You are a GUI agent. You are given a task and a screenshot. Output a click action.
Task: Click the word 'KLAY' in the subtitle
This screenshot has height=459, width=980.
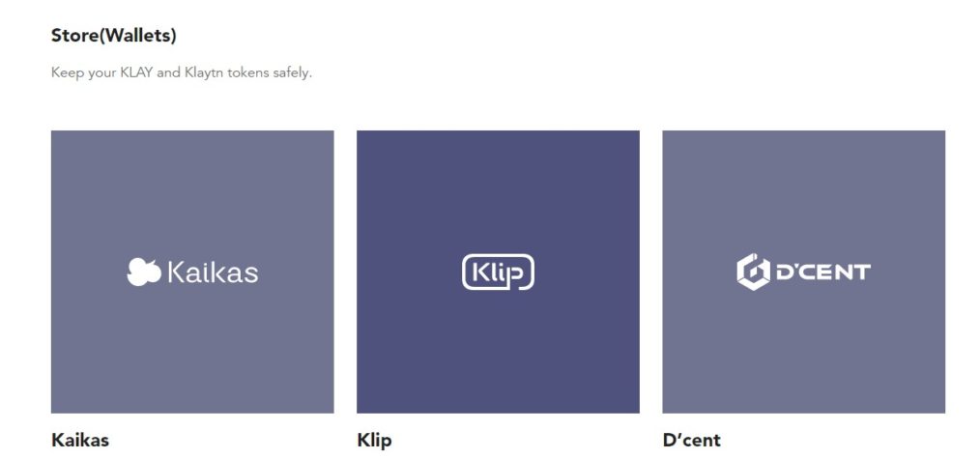click(134, 72)
